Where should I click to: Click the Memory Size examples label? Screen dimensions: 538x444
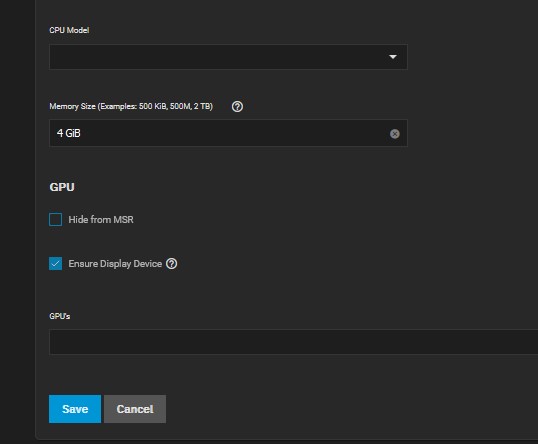pos(131,106)
